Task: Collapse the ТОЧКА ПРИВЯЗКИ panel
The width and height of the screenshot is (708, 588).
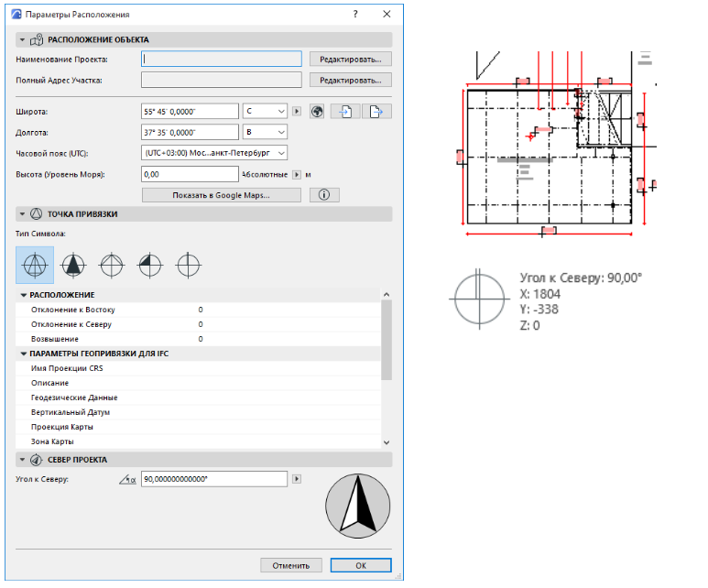Action: [x=23, y=214]
